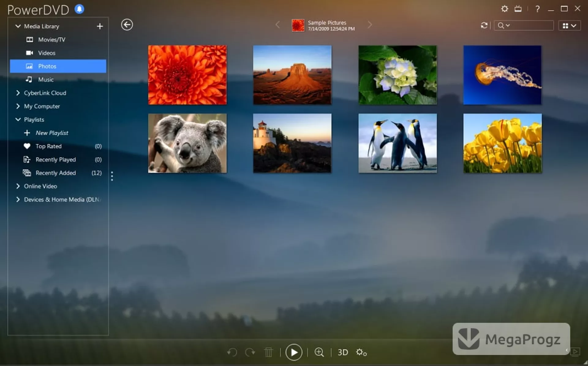Click the (12) count beside Recently Added

pyautogui.click(x=96, y=173)
